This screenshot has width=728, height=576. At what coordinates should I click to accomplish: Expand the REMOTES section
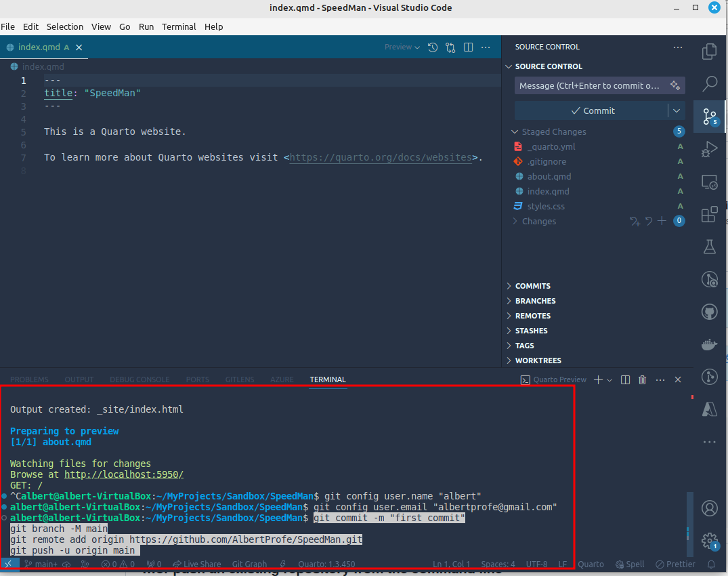point(532,316)
